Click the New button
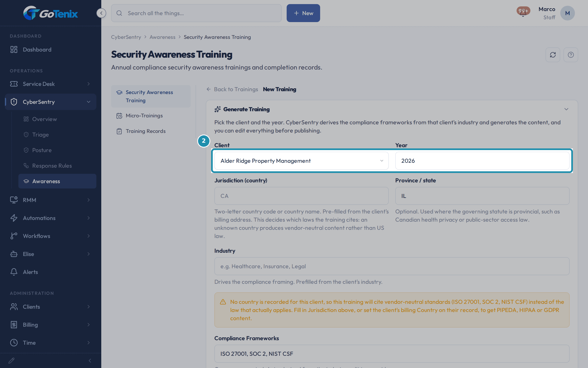The width and height of the screenshot is (588, 368). (303, 13)
